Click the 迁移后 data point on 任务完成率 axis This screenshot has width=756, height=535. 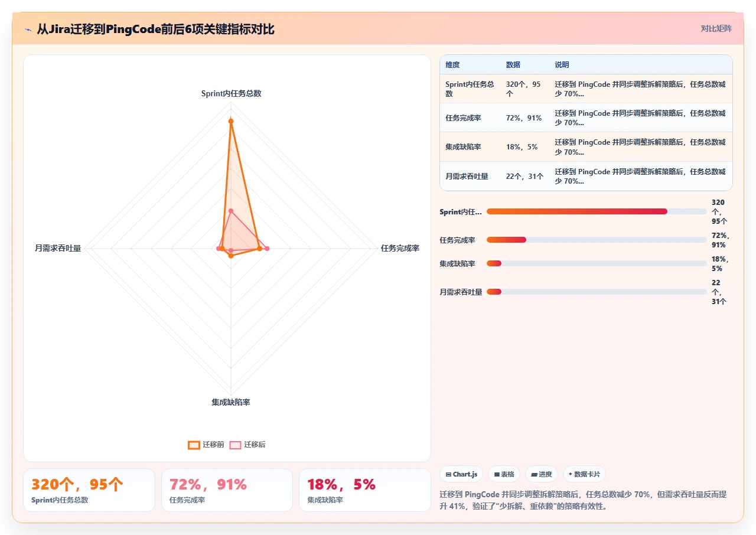point(267,249)
